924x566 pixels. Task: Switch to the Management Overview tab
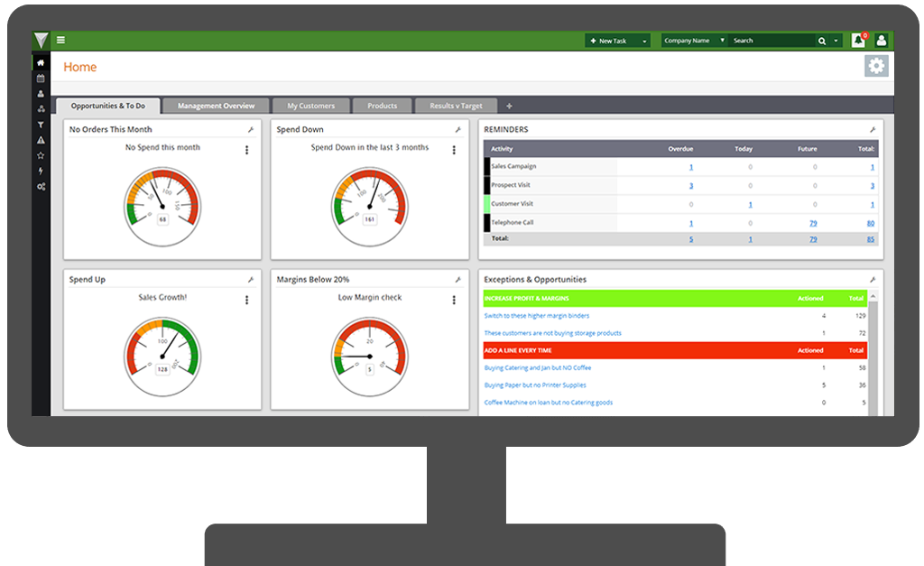click(216, 106)
